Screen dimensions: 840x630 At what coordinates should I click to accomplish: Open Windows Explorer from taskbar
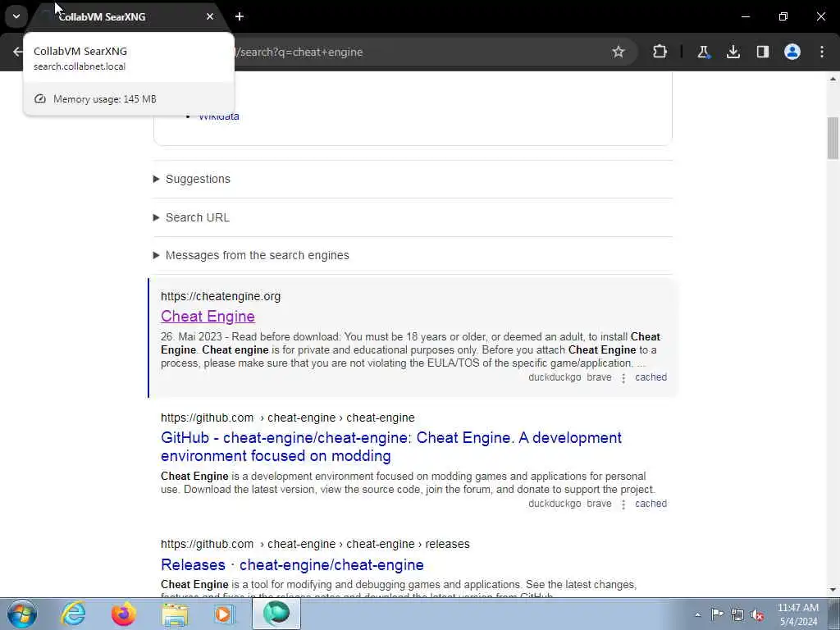175,614
